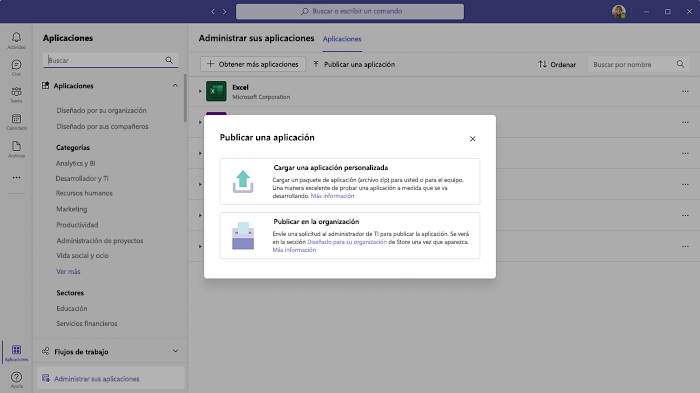Click the search magnifier in Aplicaciones panel
The height and width of the screenshot is (393, 700).
169,60
